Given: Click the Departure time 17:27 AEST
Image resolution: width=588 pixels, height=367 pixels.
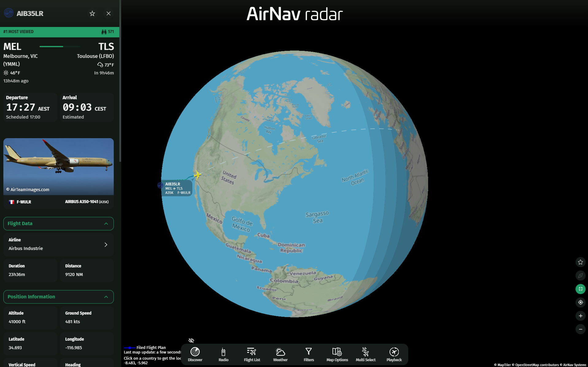Looking at the screenshot, I should point(28,108).
